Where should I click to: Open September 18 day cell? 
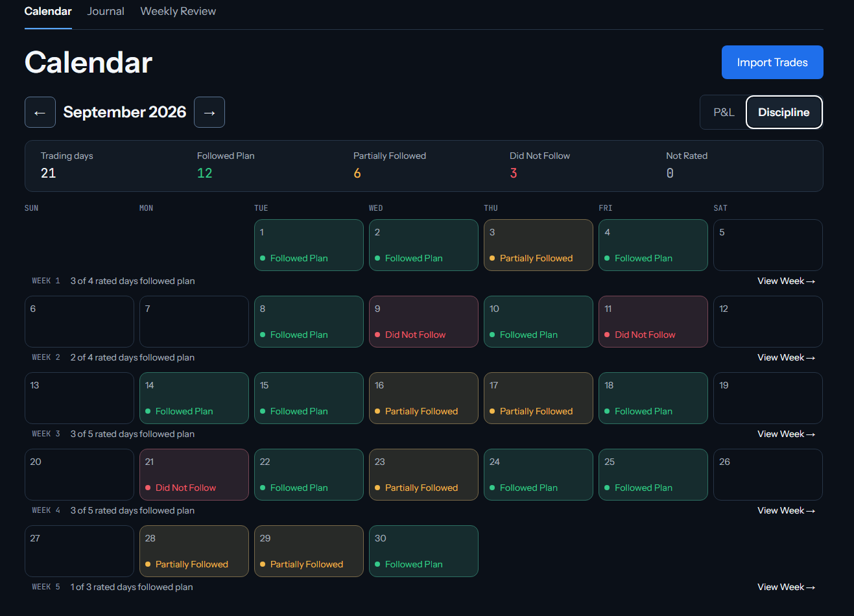pos(653,398)
